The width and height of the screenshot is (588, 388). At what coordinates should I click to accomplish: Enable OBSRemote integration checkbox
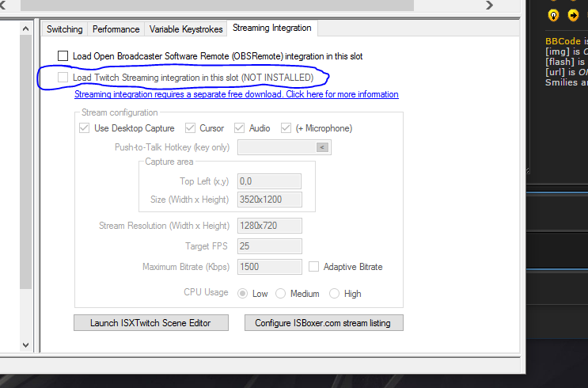pyautogui.click(x=63, y=56)
